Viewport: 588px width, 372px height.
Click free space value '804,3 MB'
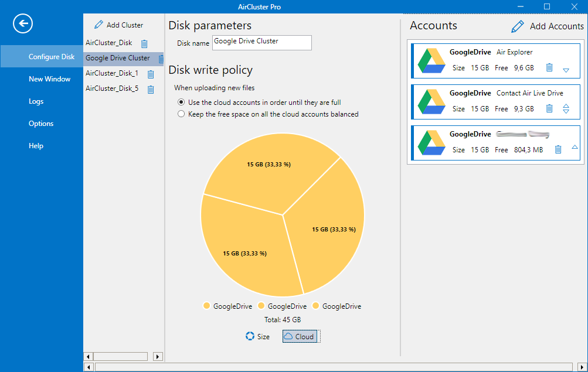[528, 150]
